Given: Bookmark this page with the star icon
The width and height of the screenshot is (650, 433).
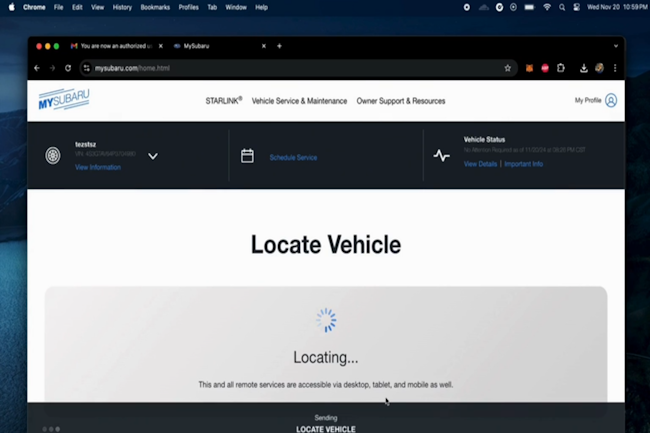Looking at the screenshot, I should coord(507,68).
